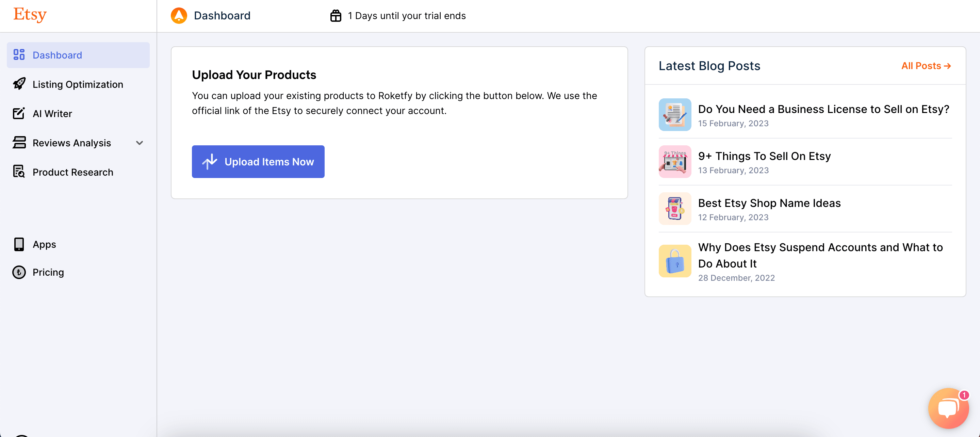Expand the Reviews Analysis chevron
This screenshot has height=437, width=980.
140,143
